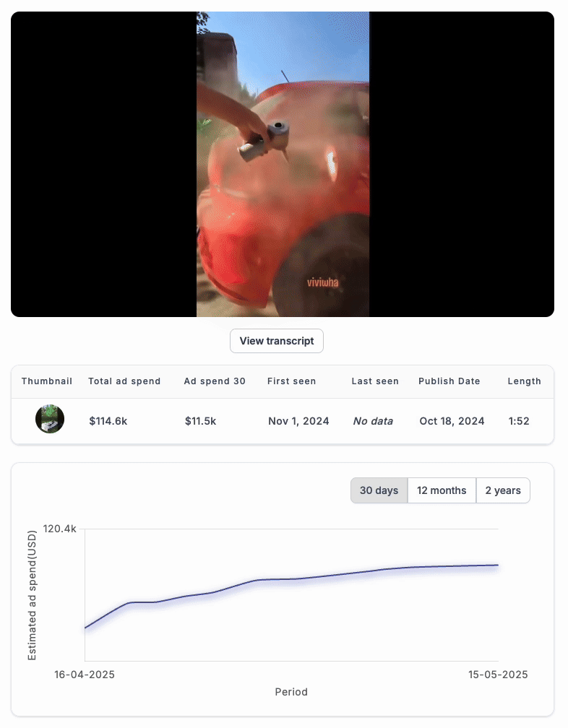Image resolution: width=568 pixels, height=728 pixels.
Task: Open the circular ad thumbnail image
Action: 50,419
